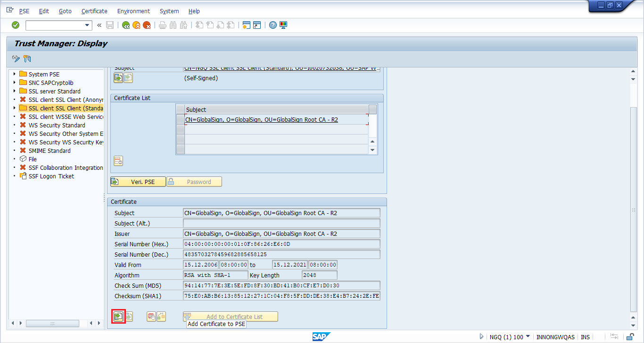Image resolution: width=644 pixels, height=343 pixels.
Task: Expand status bar with the triangle arrow
Action: tap(481, 337)
